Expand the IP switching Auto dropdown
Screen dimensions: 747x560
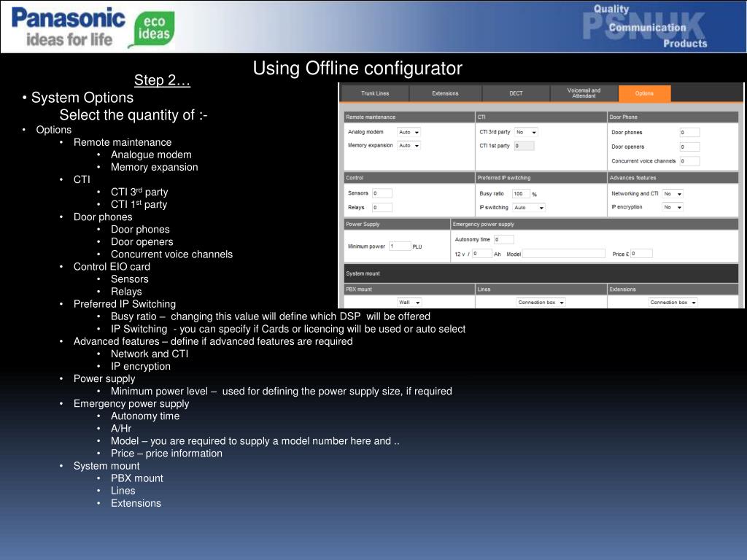pyautogui.click(x=529, y=208)
